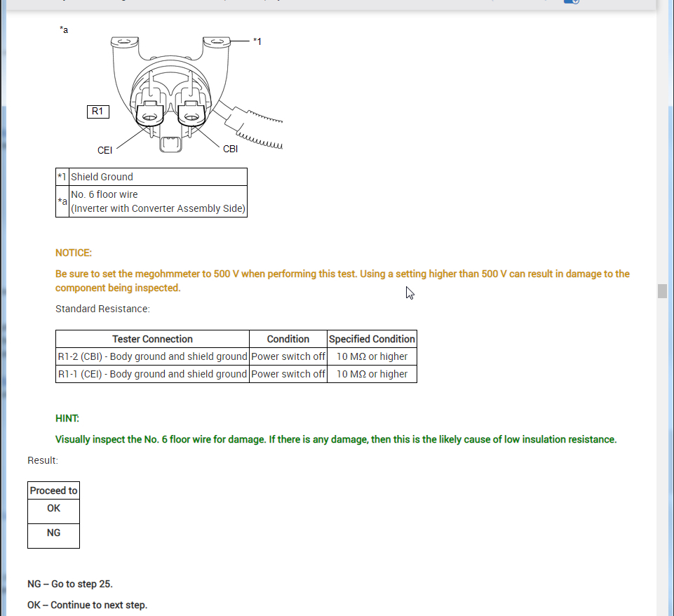Click 10 MΩ or higher in CBI row
Screen dimensions: 674x616
coord(372,356)
